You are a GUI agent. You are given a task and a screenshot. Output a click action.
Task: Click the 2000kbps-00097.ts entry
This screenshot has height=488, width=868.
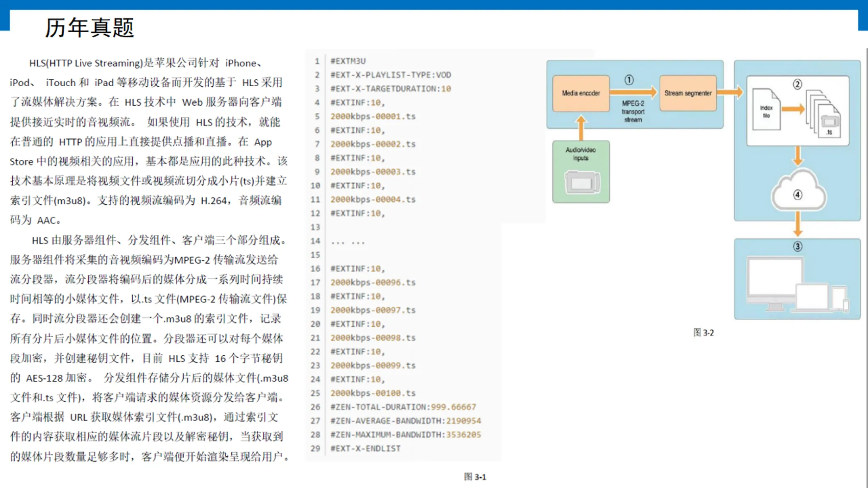[373, 310]
